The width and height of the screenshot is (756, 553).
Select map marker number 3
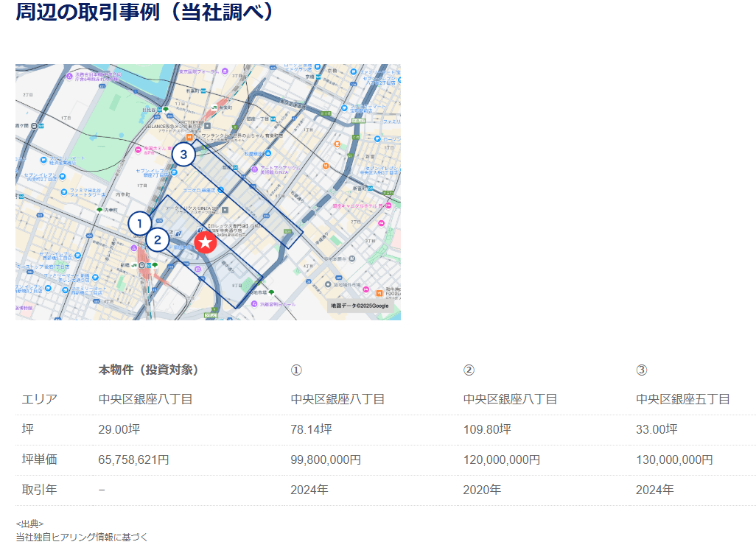click(183, 155)
